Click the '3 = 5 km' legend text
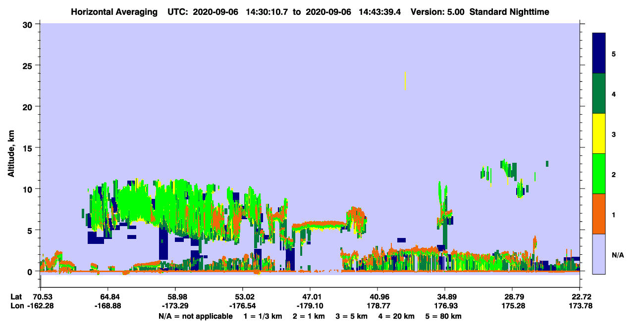 352,316
